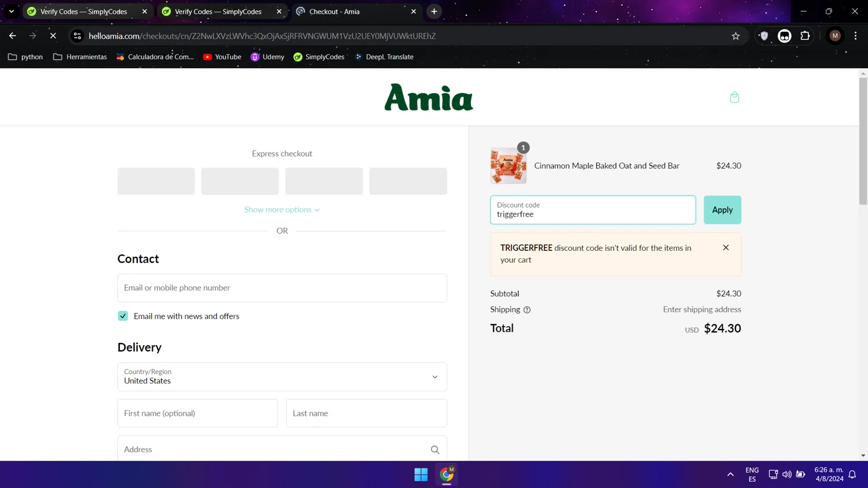
Task: Focus the Email or mobile phone number field
Action: [282, 288]
